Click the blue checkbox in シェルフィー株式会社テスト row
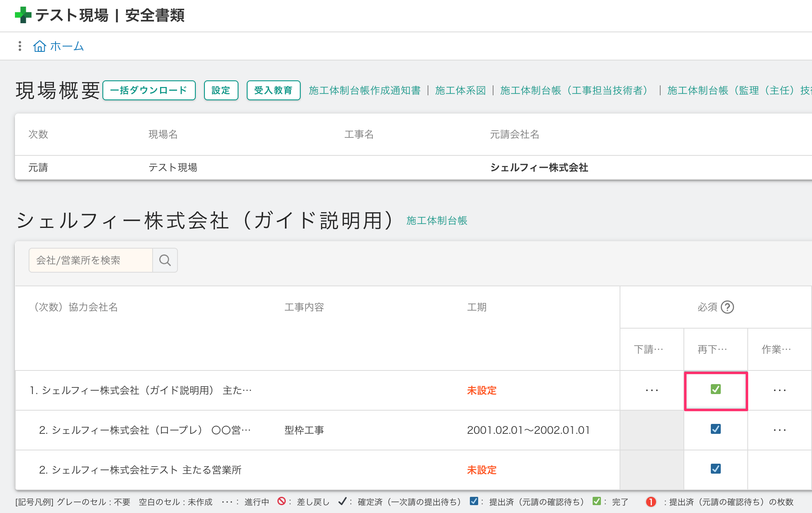 715,469
